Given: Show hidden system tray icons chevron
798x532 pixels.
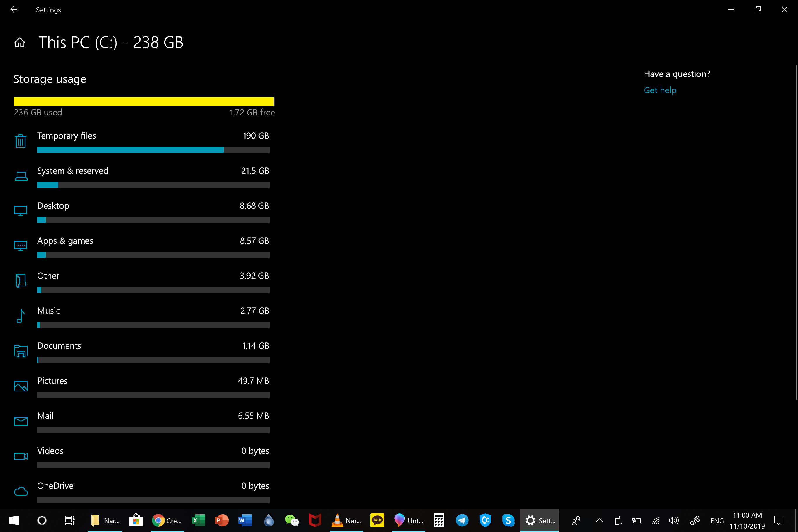Looking at the screenshot, I should (x=599, y=520).
